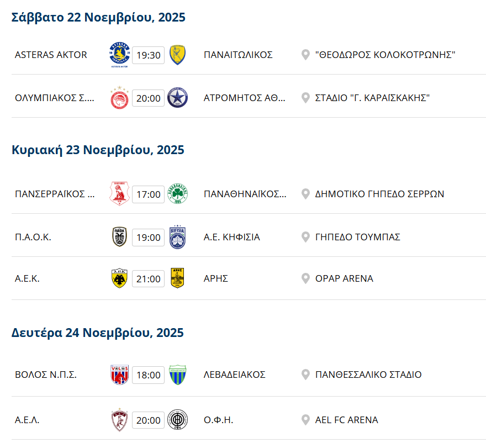The image size is (486, 448).
Task: Click the Olympiacos red crest logo
Action: coord(119,98)
